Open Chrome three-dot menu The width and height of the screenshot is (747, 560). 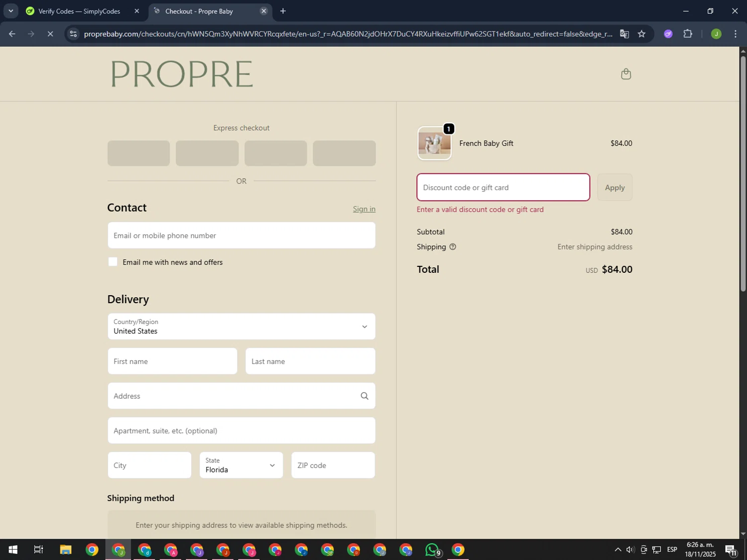coord(736,34)
